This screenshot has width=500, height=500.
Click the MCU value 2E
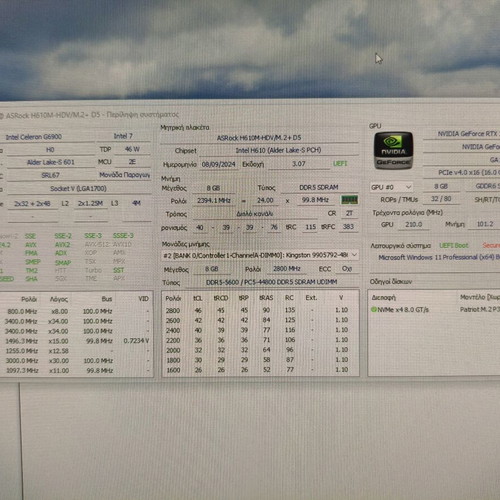(132, 162)
